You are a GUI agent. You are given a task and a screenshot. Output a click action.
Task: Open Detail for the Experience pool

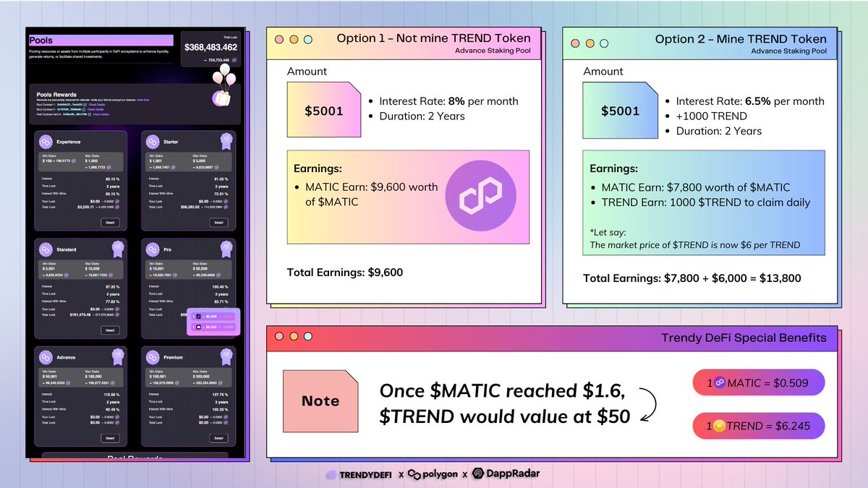pyautogui.click(x=110, y=222)
